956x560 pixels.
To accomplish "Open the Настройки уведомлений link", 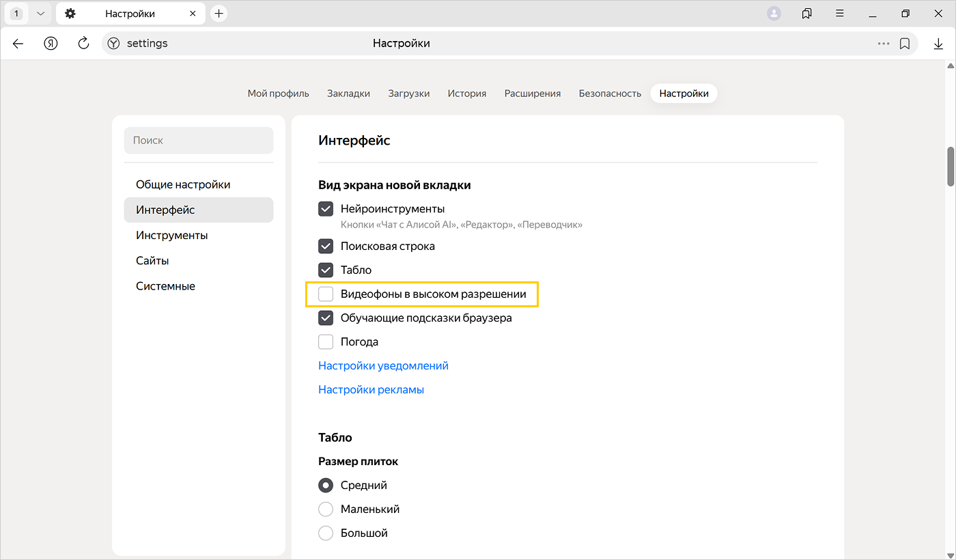I will tap(383, 366).
